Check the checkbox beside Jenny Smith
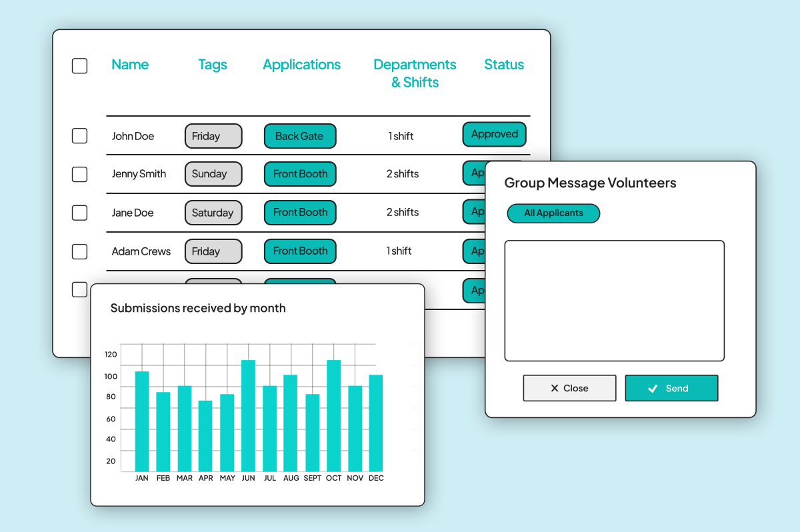Screen dimensions: 800x532 tap(79, 174)
